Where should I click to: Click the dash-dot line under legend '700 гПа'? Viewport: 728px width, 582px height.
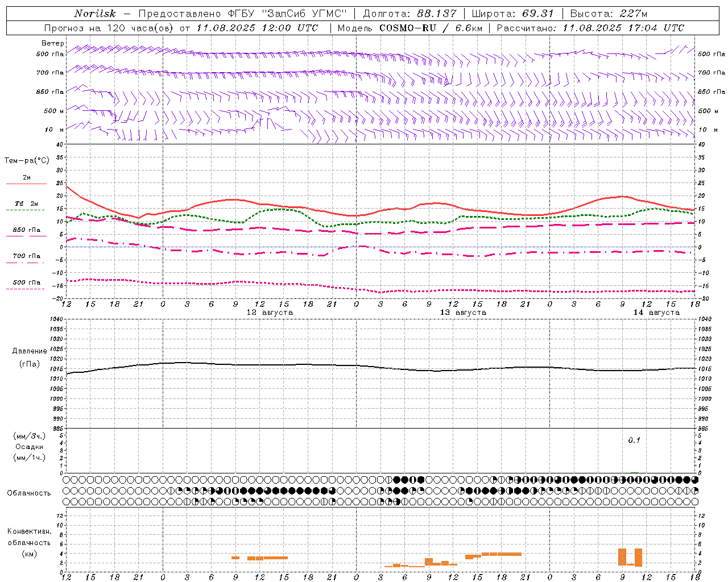26,263
